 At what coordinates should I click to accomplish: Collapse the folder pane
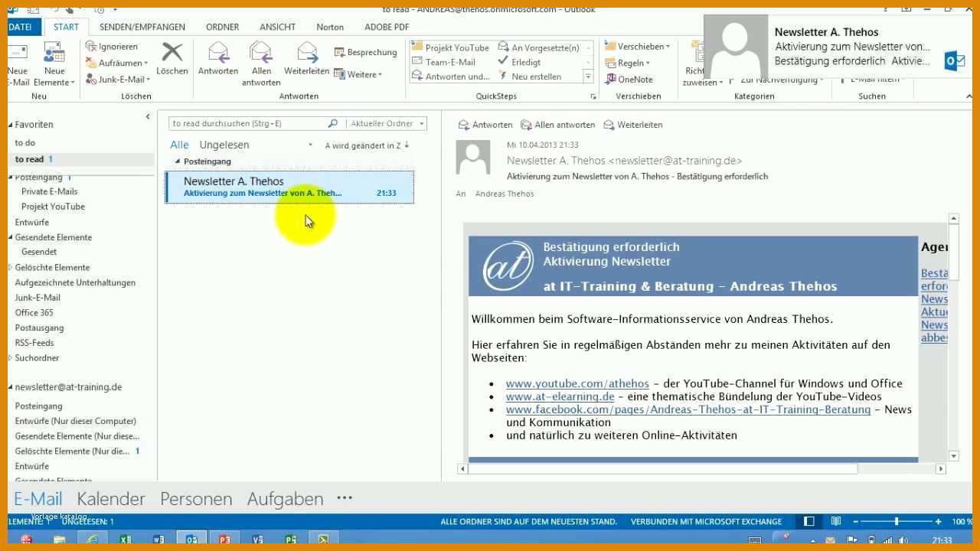click(x=148, y=116)
